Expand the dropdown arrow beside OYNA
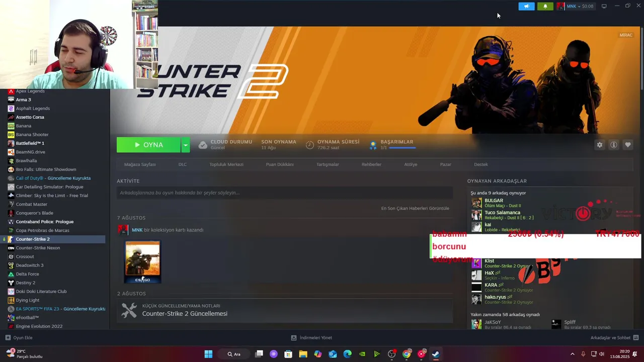The image size is (644, 362). [186, 145]
